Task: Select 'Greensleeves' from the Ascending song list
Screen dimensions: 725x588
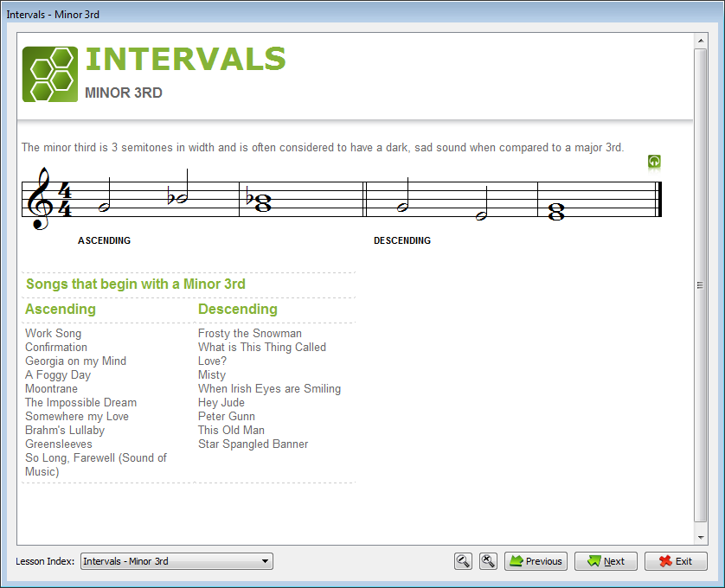Action: click(56, 444)
